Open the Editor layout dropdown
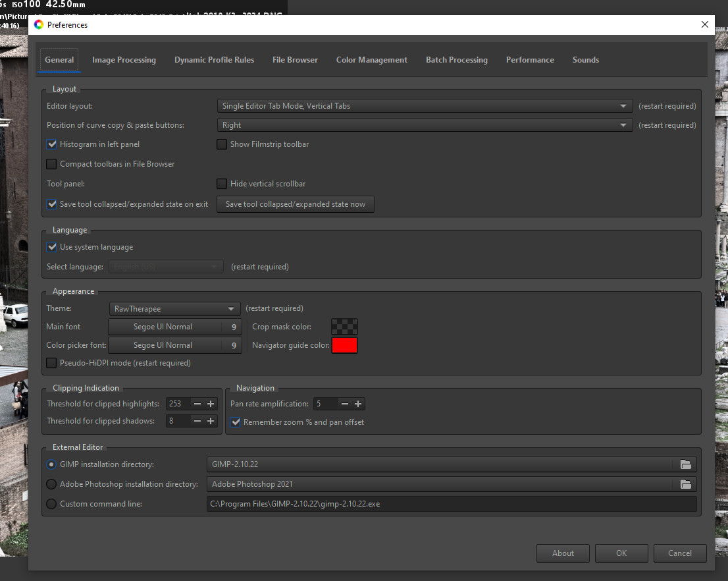This screenshot has height=581, width=728. tap(425, 106)
